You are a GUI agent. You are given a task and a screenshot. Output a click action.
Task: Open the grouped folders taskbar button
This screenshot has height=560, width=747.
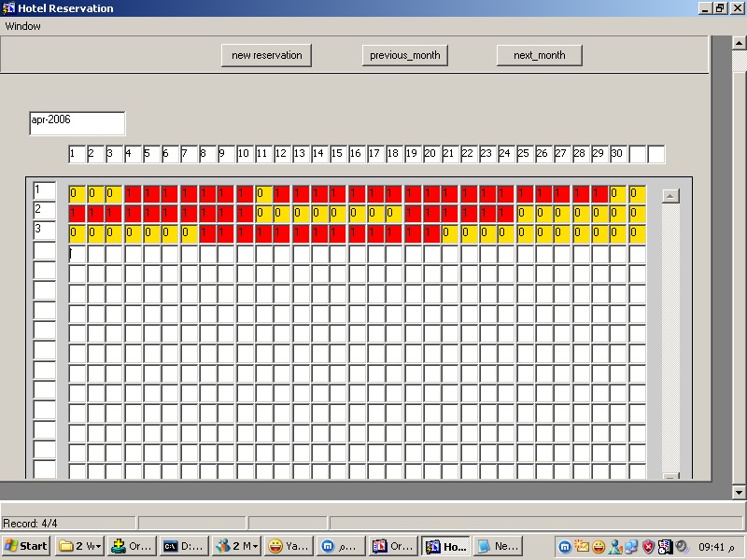click(78, 546)
